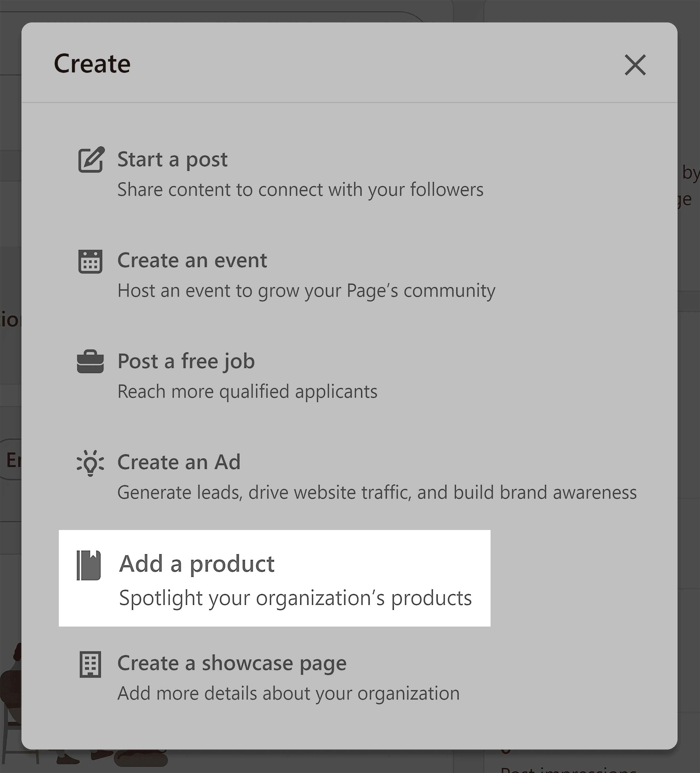Choose the highlighted Add a product option

[x=196, y=563]
